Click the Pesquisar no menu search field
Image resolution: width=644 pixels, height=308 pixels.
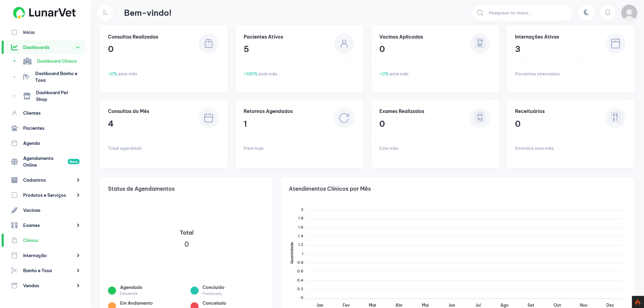click(523, 13)
